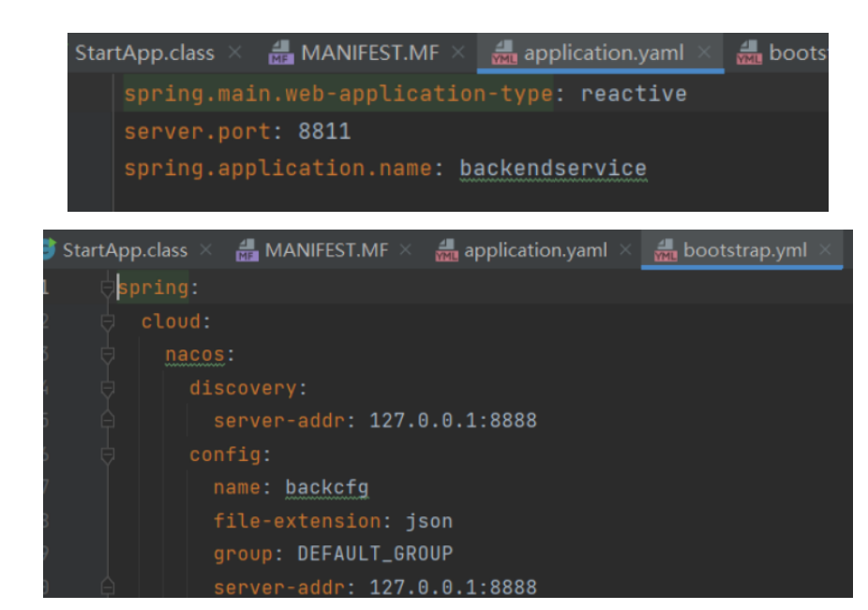The width and height of the screenshot is (868, 610).
Task: Collapse the discovery block fold marker
Action: (x=108, y=389)
